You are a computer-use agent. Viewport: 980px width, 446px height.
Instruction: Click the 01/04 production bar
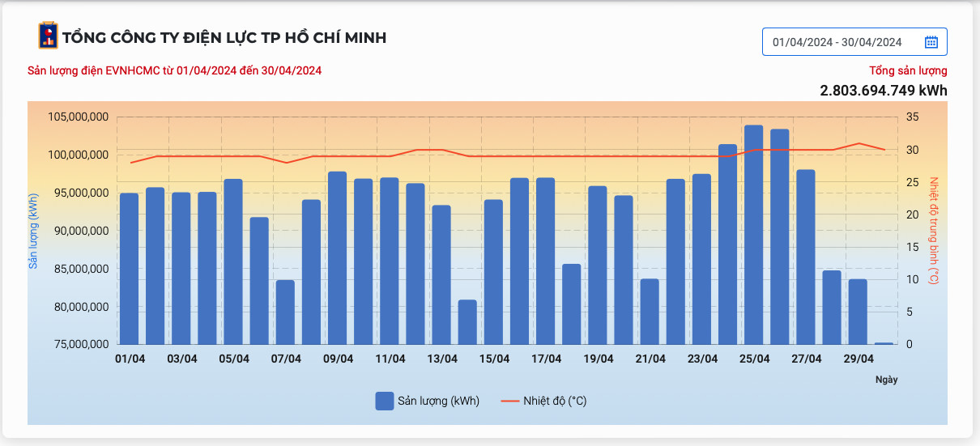(x=129, y=269)
